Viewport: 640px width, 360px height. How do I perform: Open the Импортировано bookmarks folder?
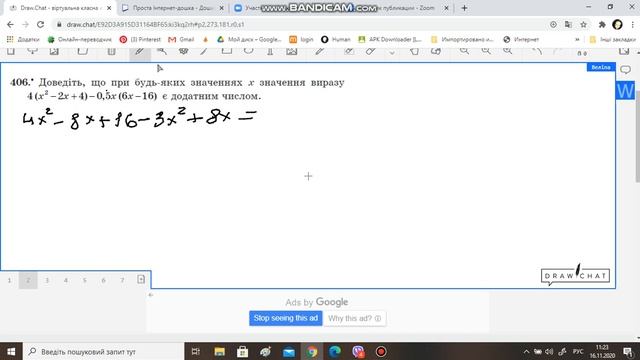[462, 39]
